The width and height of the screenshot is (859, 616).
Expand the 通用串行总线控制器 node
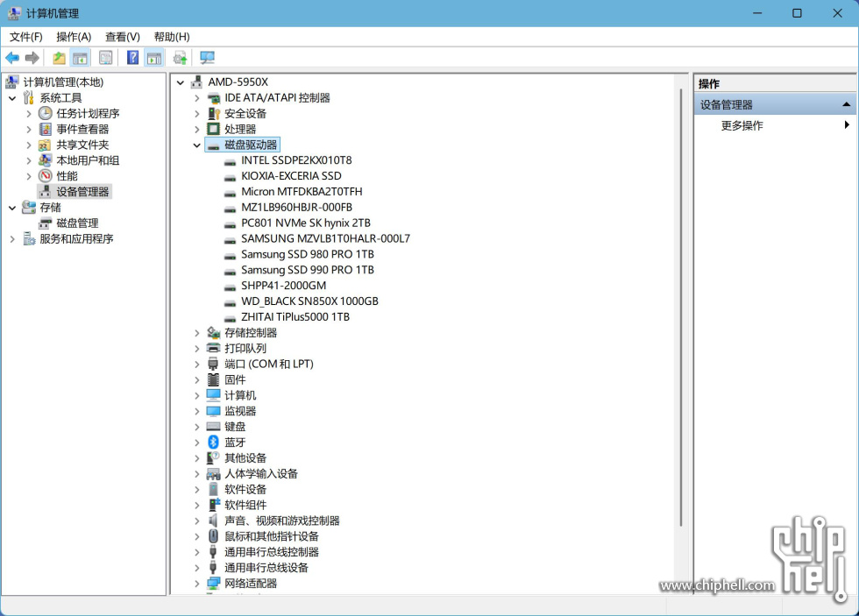coord(196,552)
